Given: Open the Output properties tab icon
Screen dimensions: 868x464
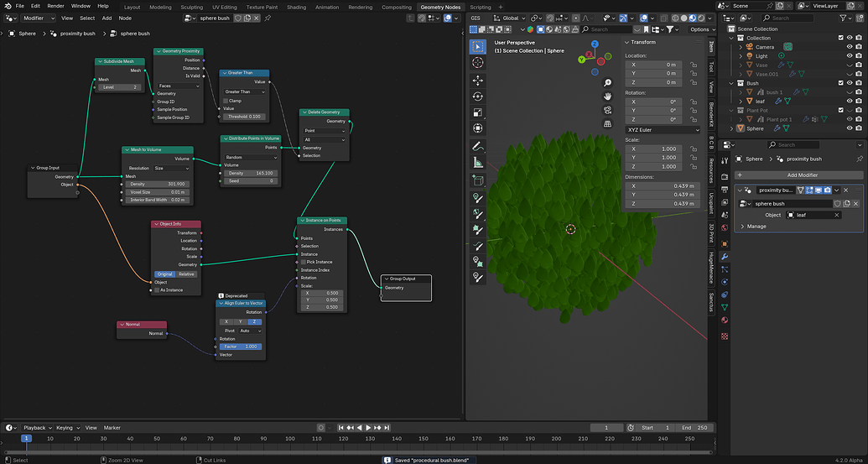Looking at the screenshot, I should click(x=725, y=190).
